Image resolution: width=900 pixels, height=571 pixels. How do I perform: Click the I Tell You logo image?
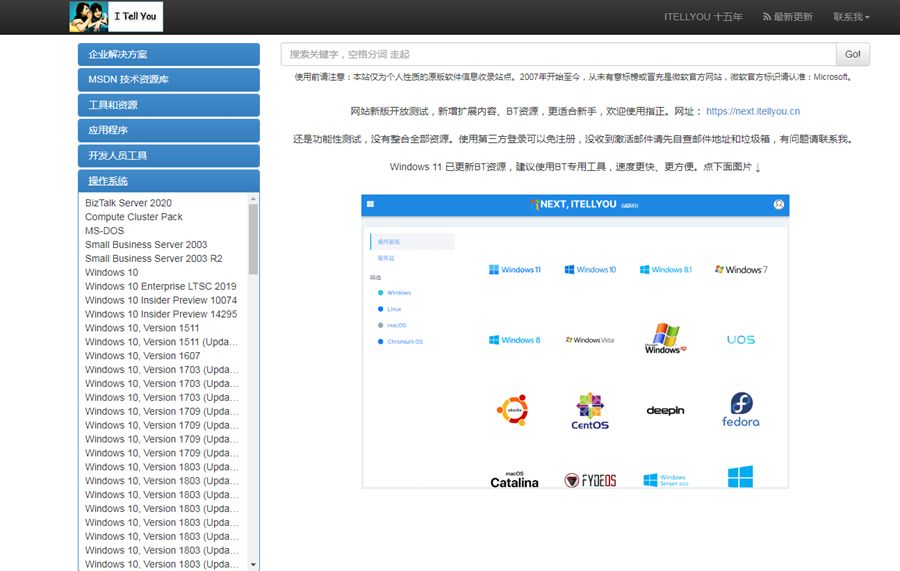coord(116,16)
